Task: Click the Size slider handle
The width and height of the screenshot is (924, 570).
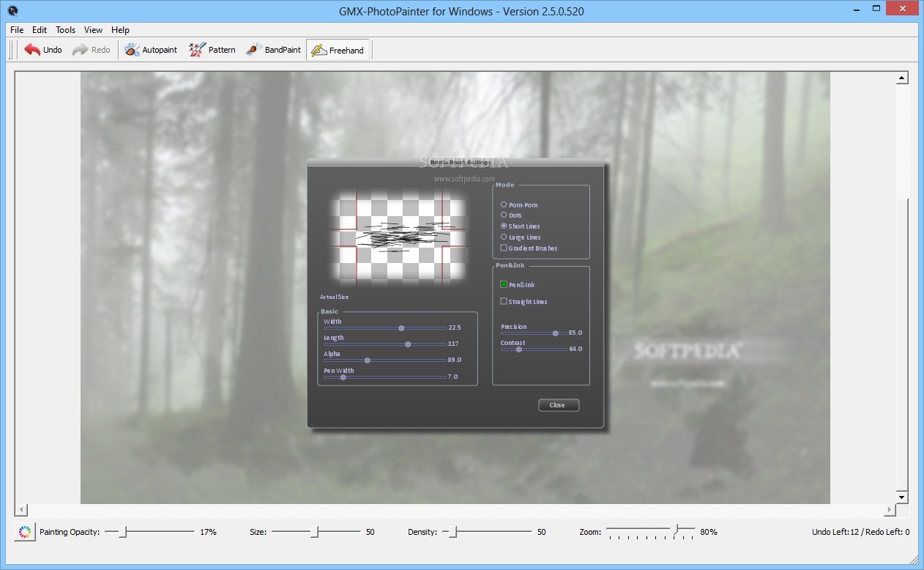Action: pyautogui.click(x=315, y=532)
